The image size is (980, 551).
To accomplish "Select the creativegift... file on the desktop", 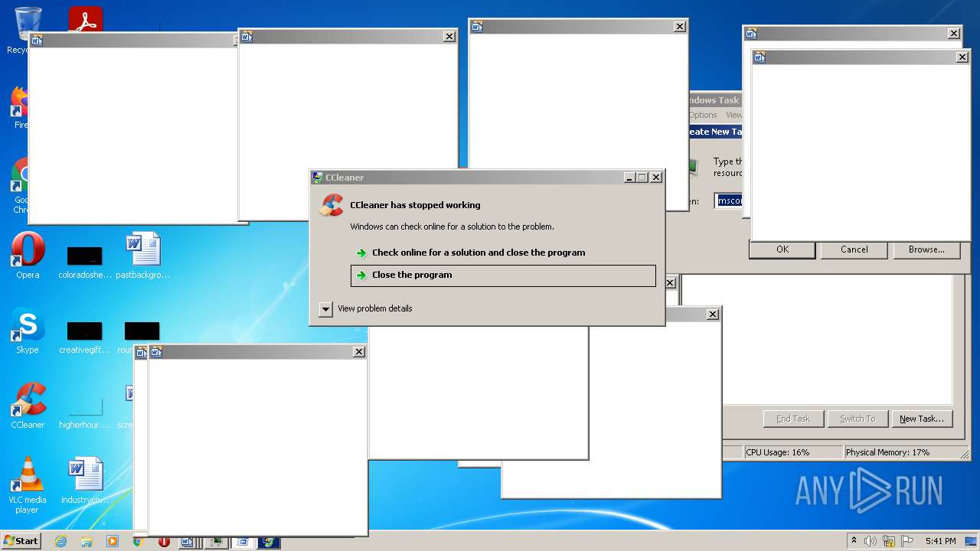I will tap(85, 337).
